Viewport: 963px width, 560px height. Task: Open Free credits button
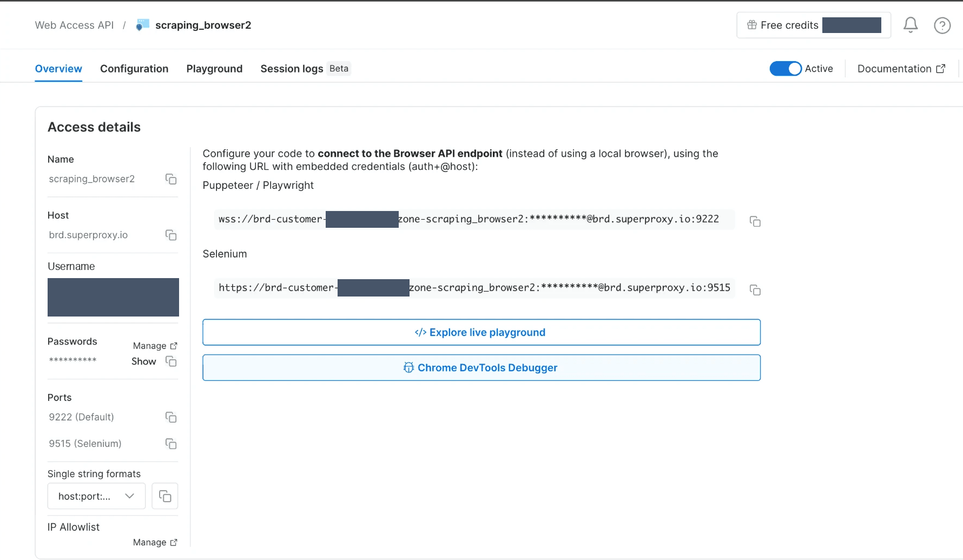click(814, 25)
